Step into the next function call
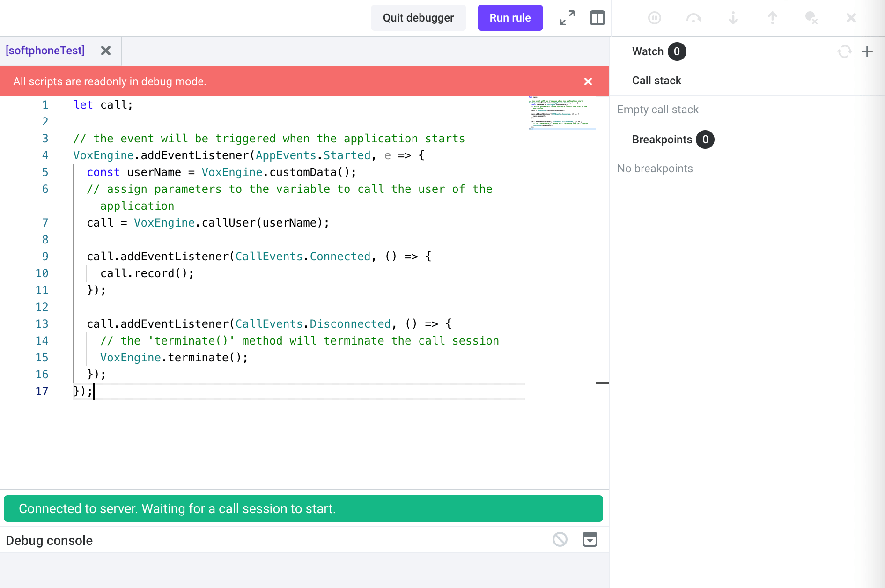The image size is (885, 588). point(733,18)
